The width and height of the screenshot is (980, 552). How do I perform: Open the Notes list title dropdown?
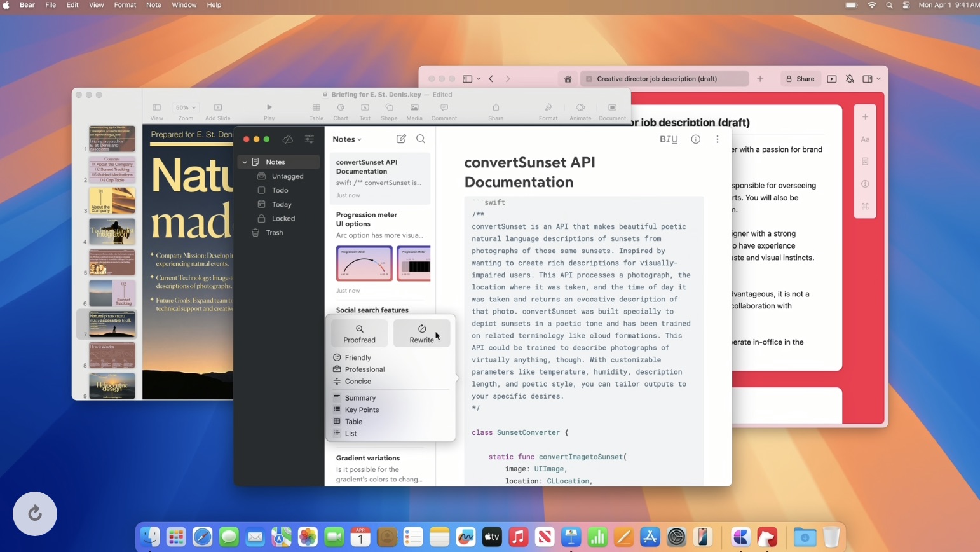[x=347, y=139]
